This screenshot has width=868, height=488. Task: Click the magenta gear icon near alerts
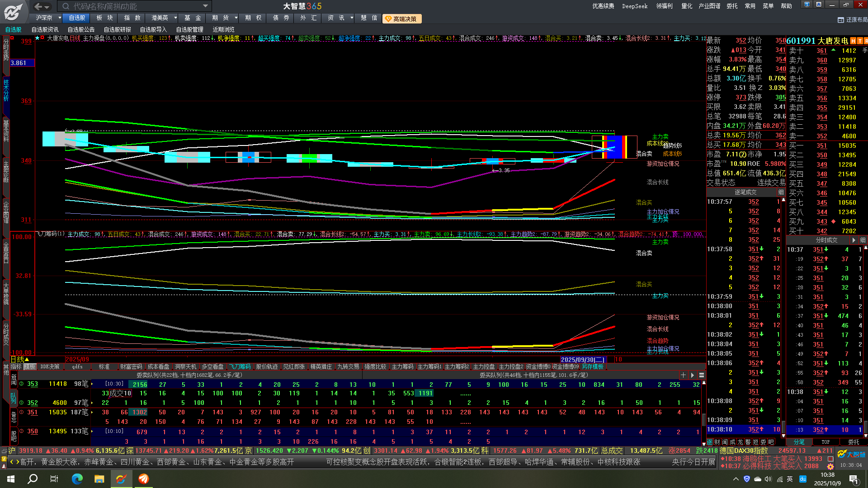click(830, 466)
